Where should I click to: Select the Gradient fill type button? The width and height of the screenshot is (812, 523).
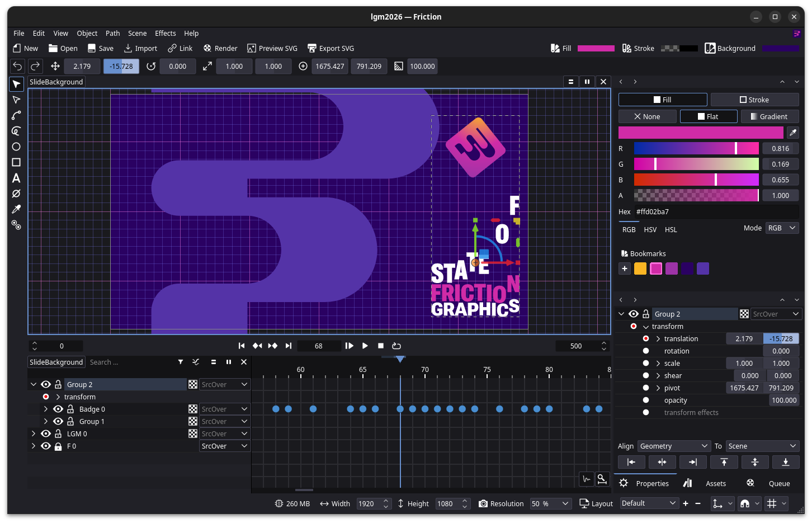(769, 116)
